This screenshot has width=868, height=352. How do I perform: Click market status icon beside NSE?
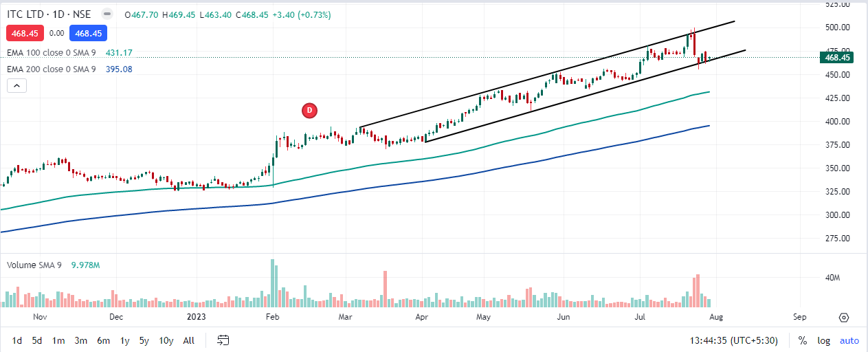[x=105, y=14]
